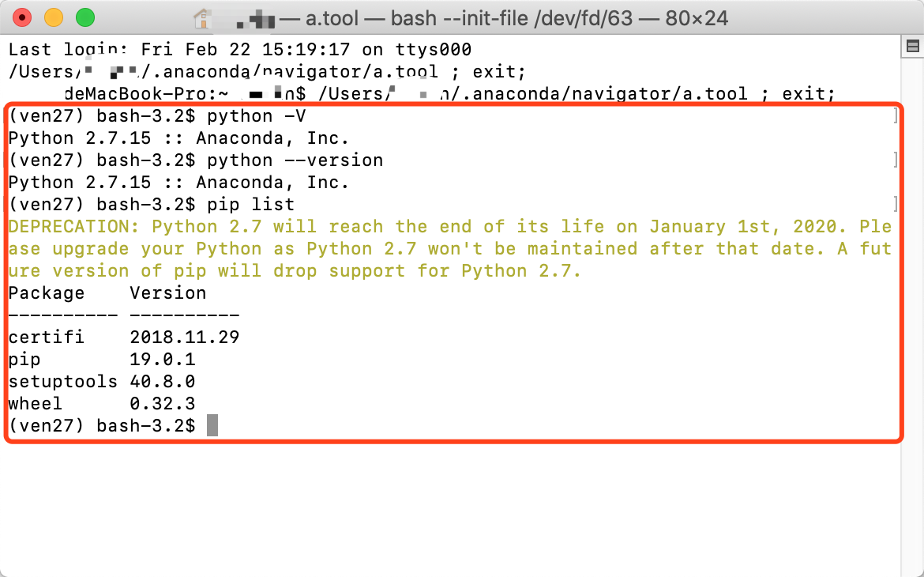
Task: Click the first 'Python 2.7.15 :: Anaconda' output line
Action: tap(178, 138)
